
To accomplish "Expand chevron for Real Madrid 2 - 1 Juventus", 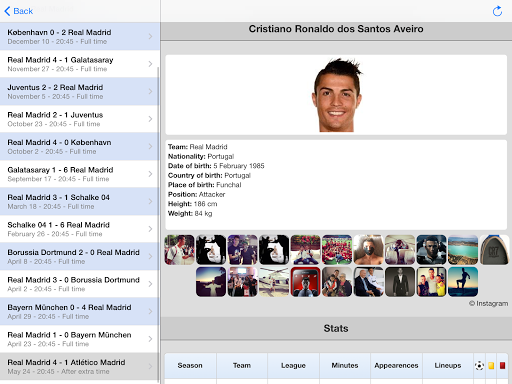I will pyautogui.click(x=150, y=119).
